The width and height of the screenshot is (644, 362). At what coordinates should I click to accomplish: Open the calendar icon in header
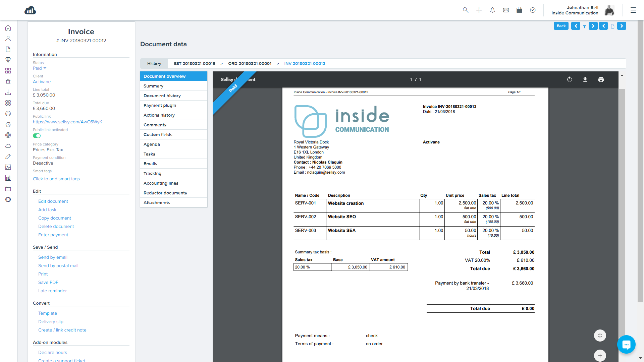[519, 10]
